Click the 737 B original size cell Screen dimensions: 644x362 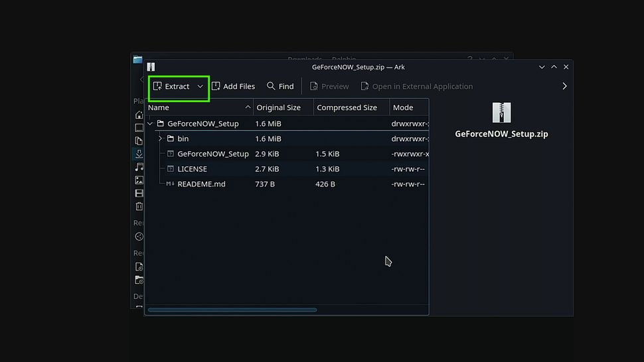pos(265,184)
